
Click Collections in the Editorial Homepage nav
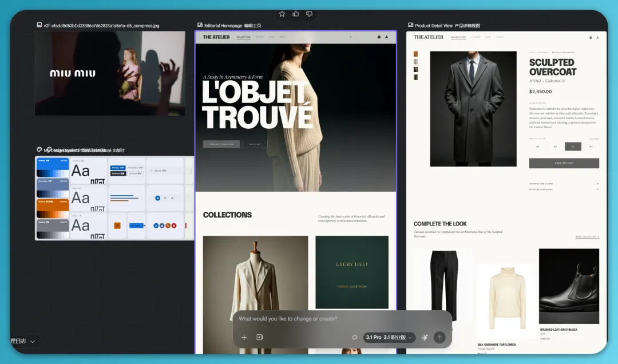(x=244, y=37)
